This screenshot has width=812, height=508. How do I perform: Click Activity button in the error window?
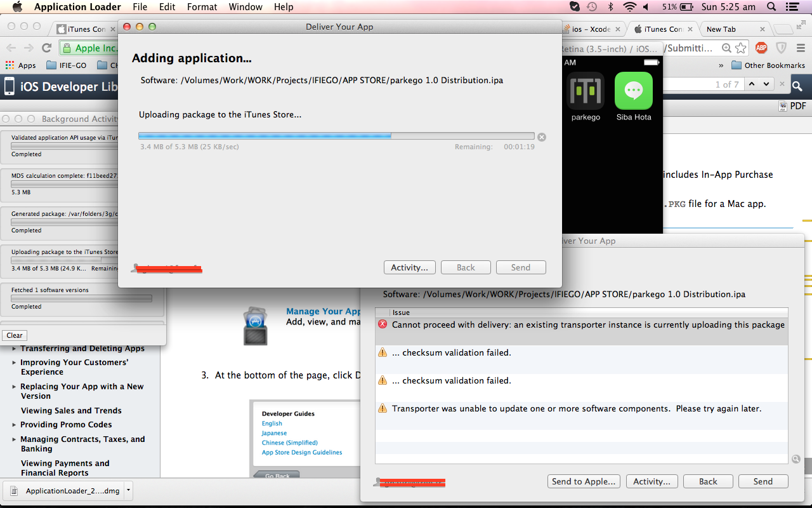pos(652,481)
